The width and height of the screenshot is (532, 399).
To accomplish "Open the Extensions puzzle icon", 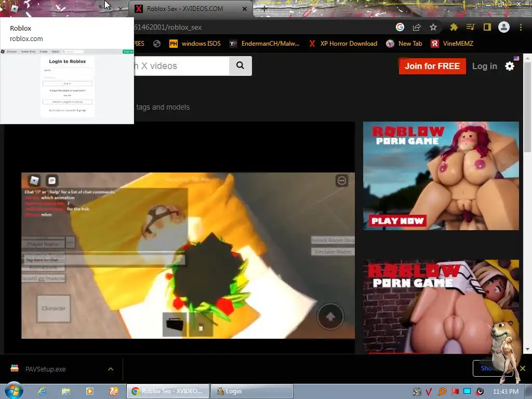I will pos(454,27).
